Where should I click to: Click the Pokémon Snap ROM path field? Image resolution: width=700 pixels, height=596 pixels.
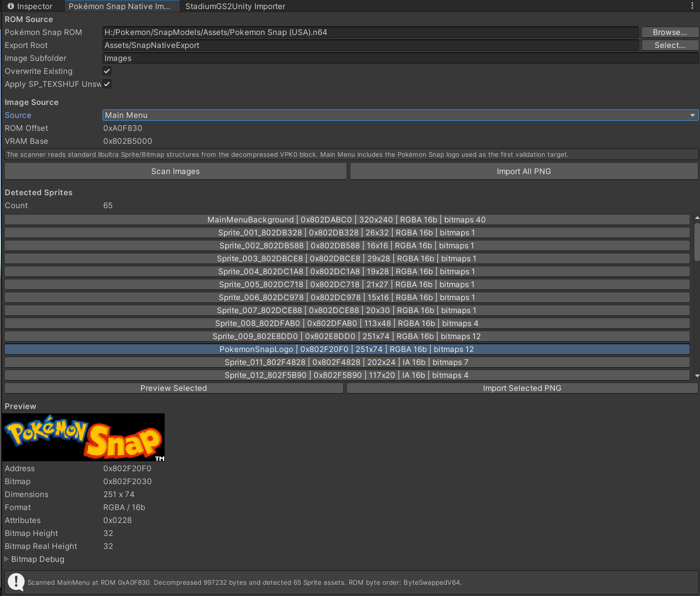tap(370, 32)
